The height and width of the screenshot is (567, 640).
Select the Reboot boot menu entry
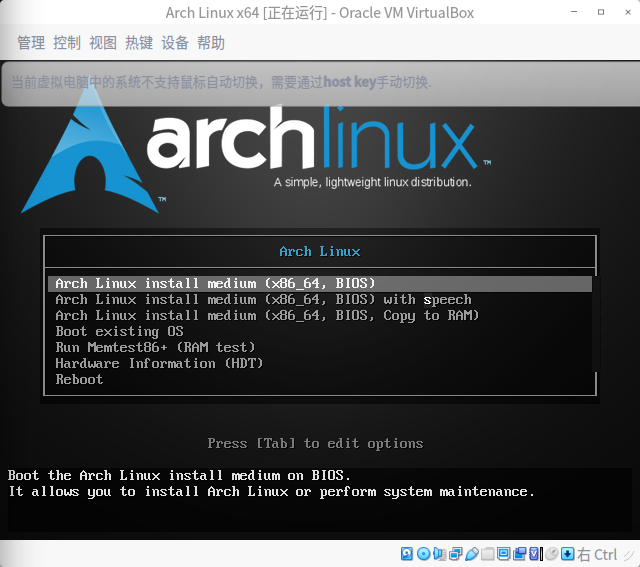320,380
